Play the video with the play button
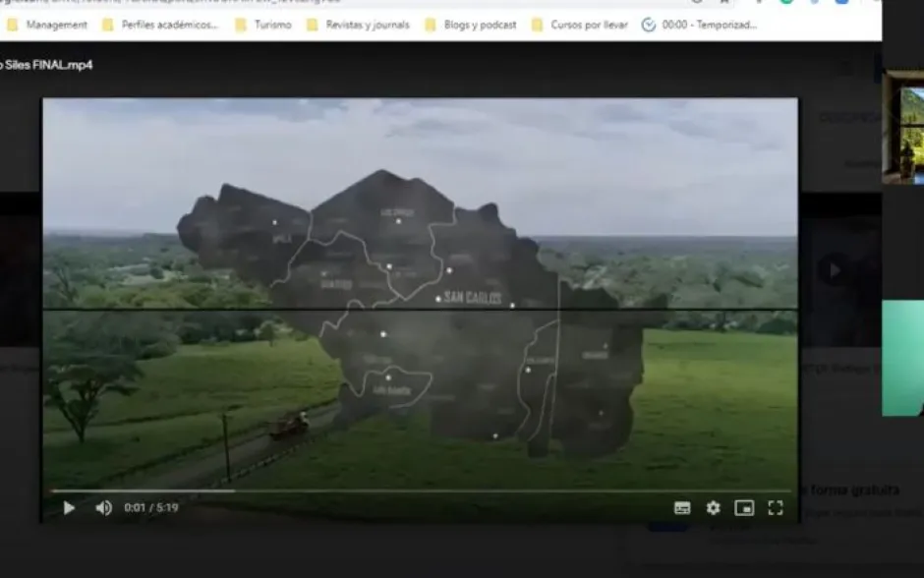This screenshot has width=924, height=578. (x=69, y=508)
